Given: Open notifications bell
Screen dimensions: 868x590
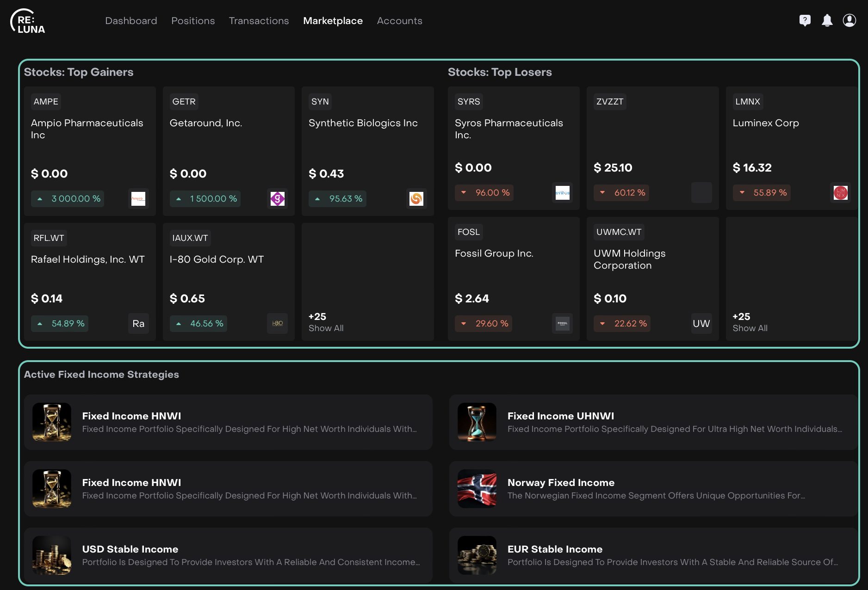Looking at the screenshot, I should 827,20.
